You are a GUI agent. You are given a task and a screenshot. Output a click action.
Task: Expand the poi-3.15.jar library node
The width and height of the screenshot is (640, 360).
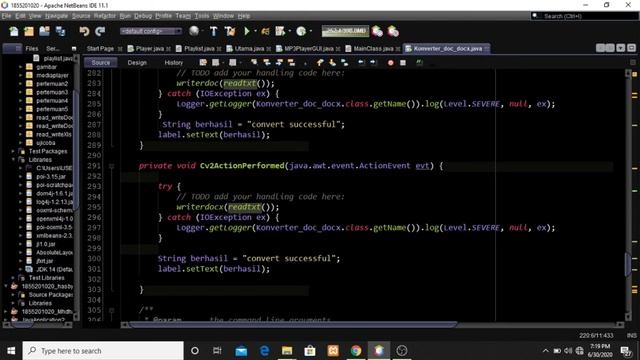pos(20,177)
